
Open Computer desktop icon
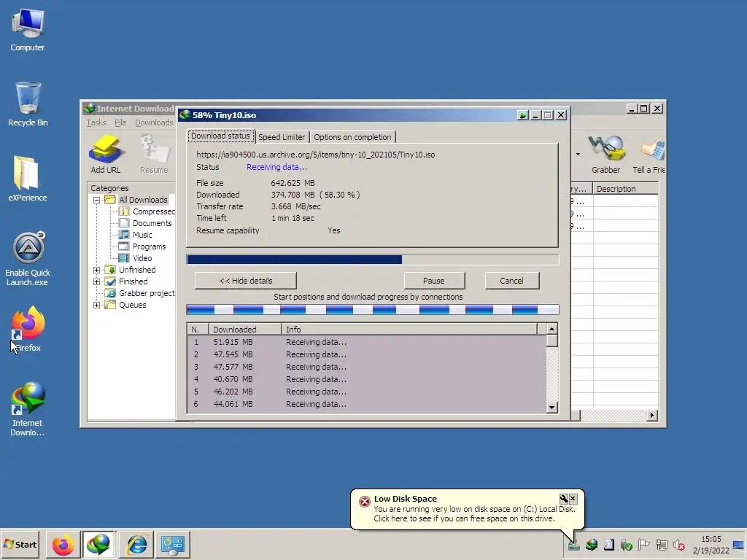[28, 31]
